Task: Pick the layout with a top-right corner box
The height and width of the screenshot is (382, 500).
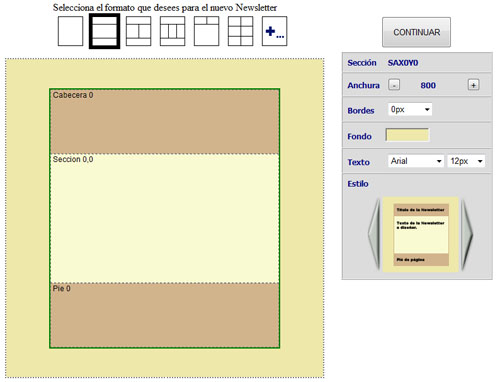Action: [206, 31]
